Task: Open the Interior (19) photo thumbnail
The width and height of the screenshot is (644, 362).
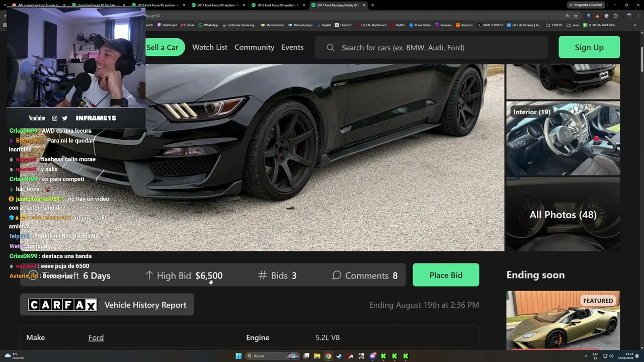Action: 563,139
